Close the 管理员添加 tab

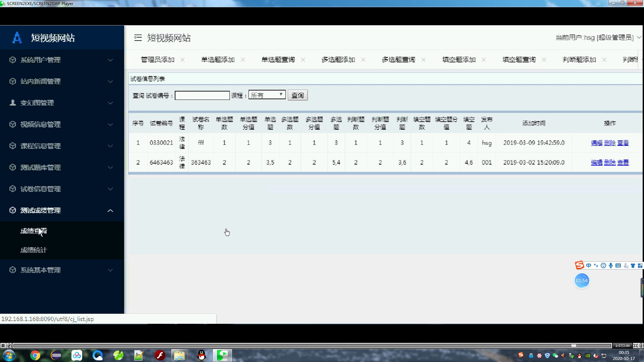click(x=182, y=60)
